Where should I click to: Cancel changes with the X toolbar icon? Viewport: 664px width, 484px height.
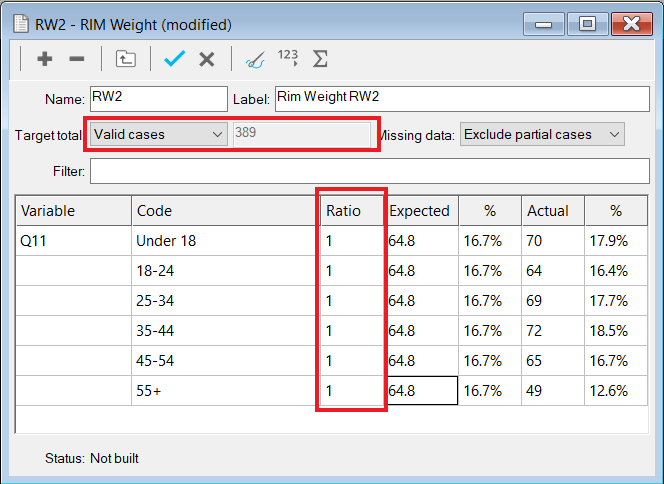point(207,59)
